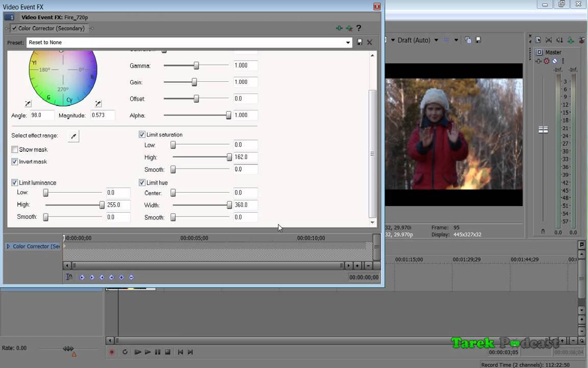Zoom in keyframe timeline plus button

point(357,265)
